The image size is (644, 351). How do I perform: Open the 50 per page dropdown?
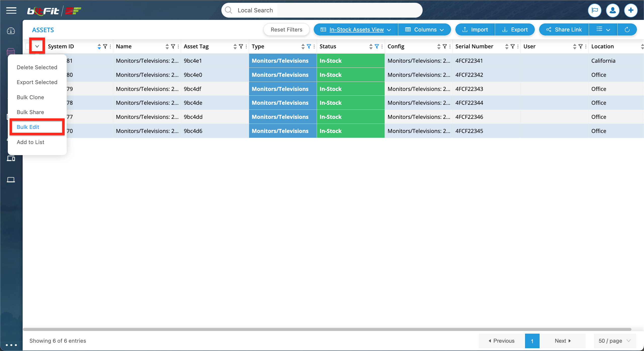(x=614, y=341)
